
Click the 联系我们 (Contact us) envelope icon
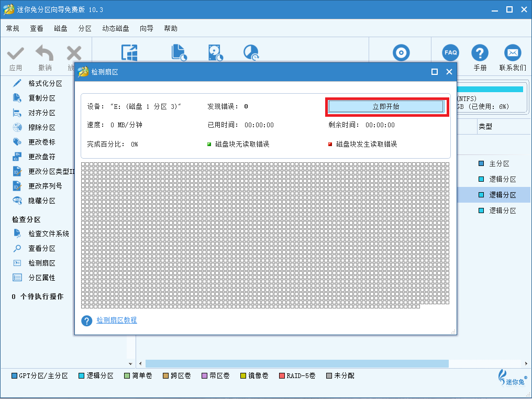point(512,53)
